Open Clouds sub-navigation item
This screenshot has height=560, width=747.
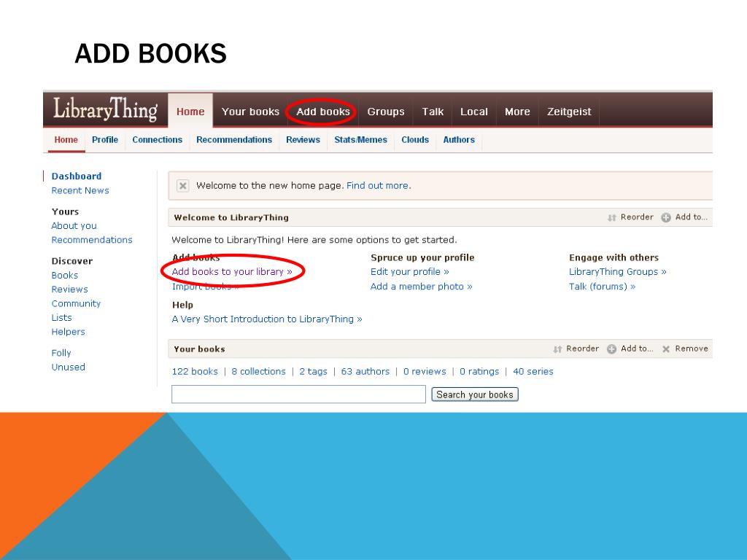[415, 139]
